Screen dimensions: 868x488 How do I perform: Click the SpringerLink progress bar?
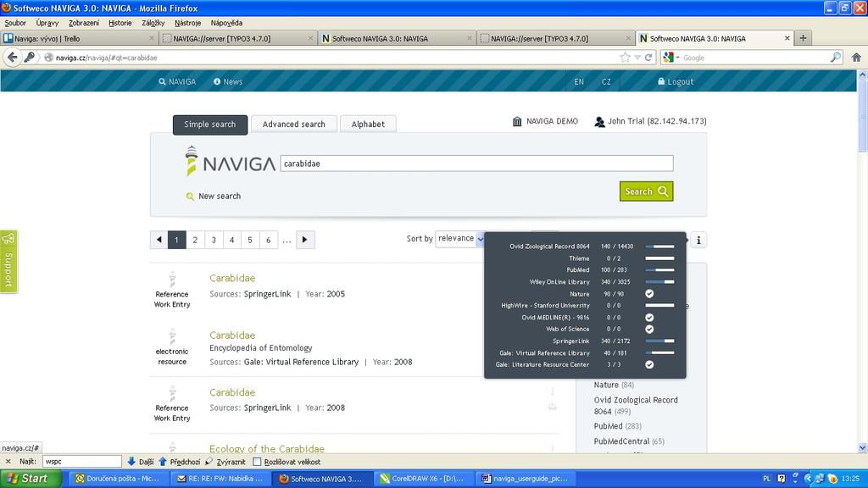click(659, 341)
